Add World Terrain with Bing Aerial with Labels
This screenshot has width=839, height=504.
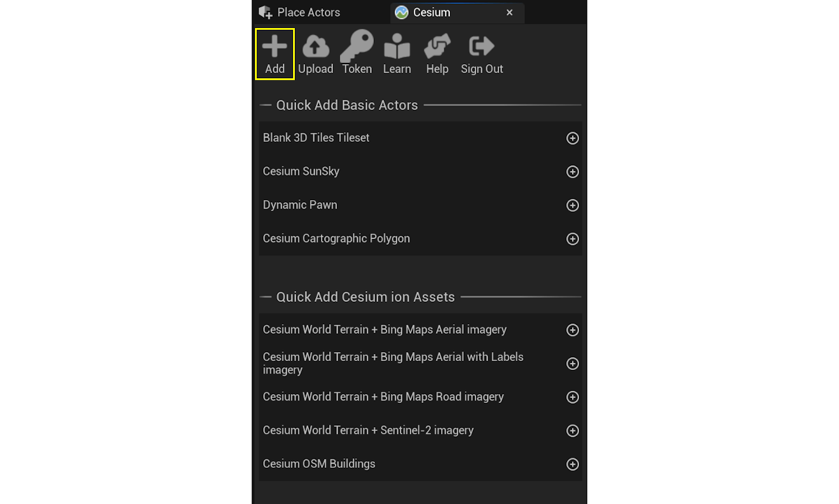click(x=572, y=363)
